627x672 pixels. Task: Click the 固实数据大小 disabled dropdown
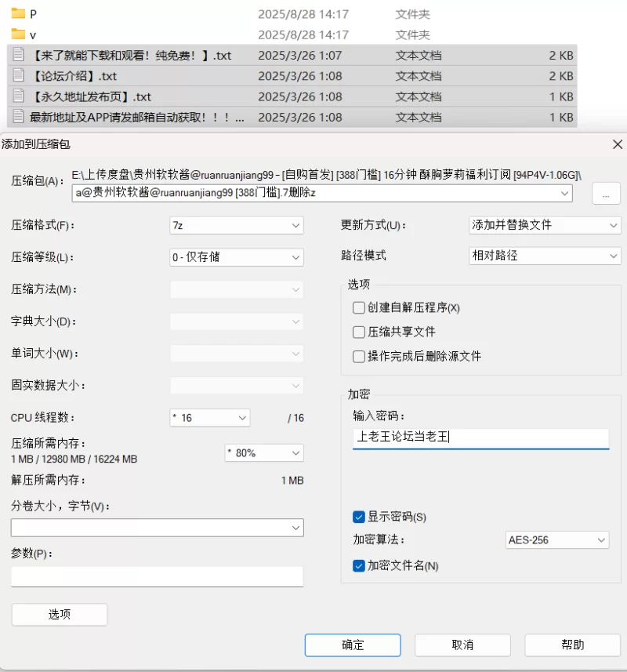[237, 386]
